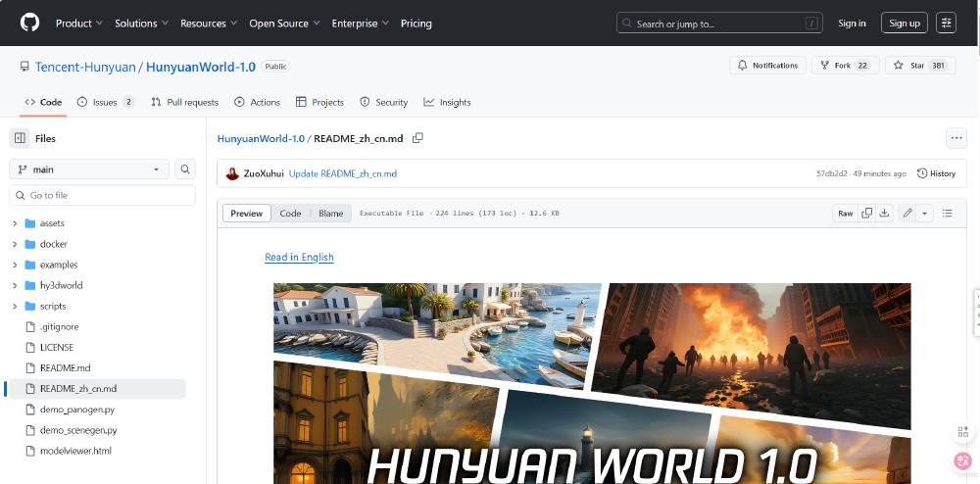980x484 pixels.
Task: Open commit 57db2d2
Action: click(x=831, y=173)
